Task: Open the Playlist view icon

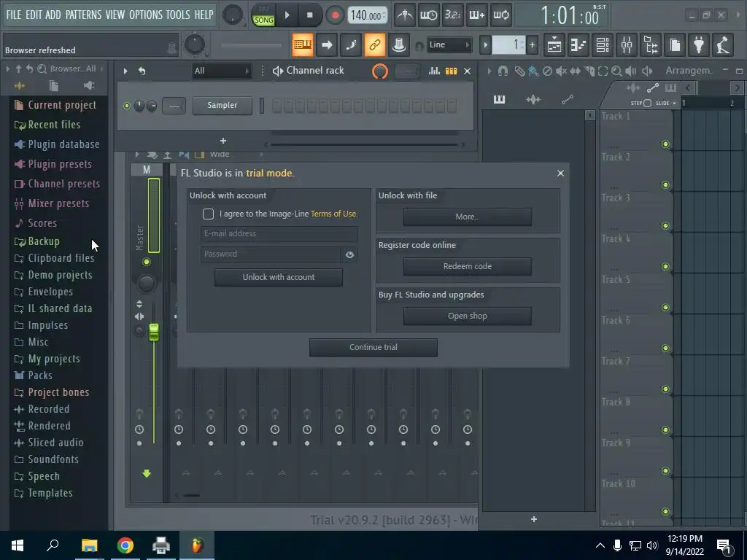Action: [554, 44]
